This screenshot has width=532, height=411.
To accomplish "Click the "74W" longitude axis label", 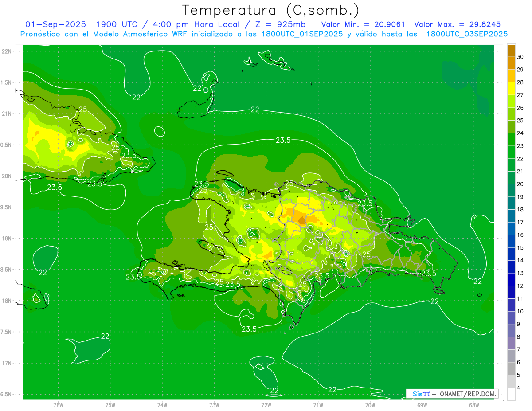I will pos(162,405).
